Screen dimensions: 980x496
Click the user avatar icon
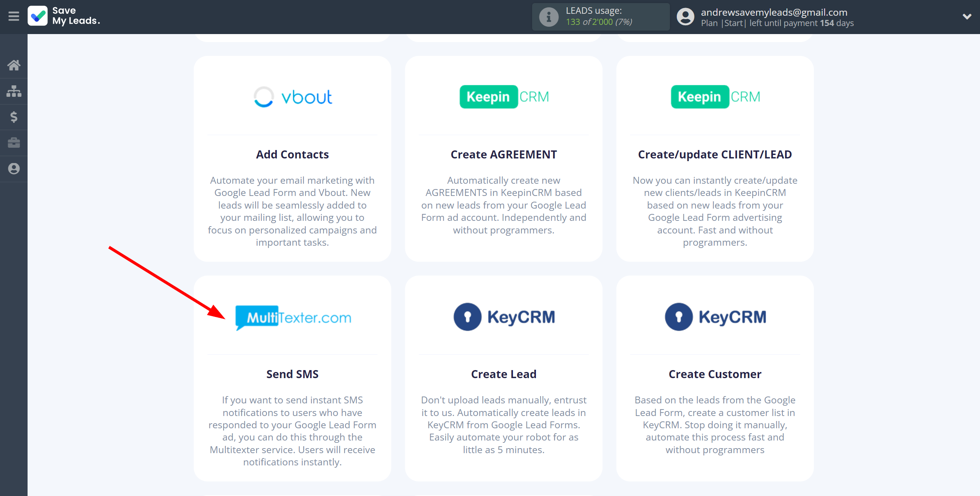click(x=685, y=17)
